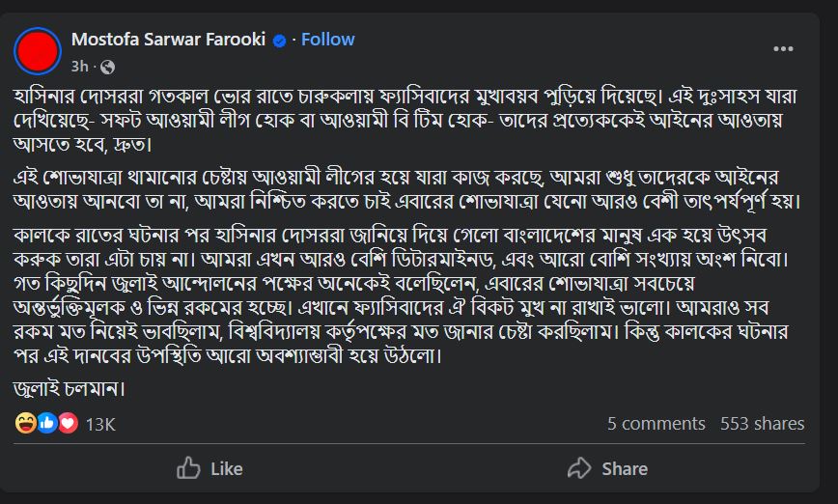Like this post
The height and width of the screenshot is (504, 838).
tap(209, 468)
